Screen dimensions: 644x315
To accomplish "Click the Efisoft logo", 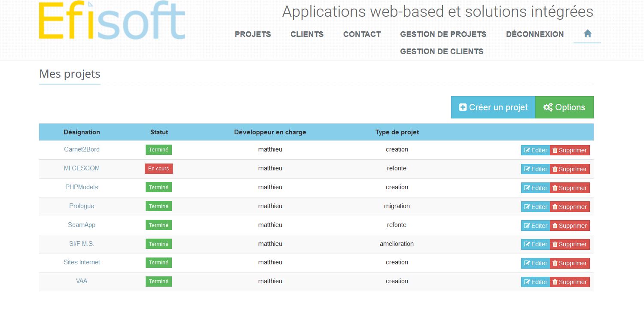I will pos(112,21).
